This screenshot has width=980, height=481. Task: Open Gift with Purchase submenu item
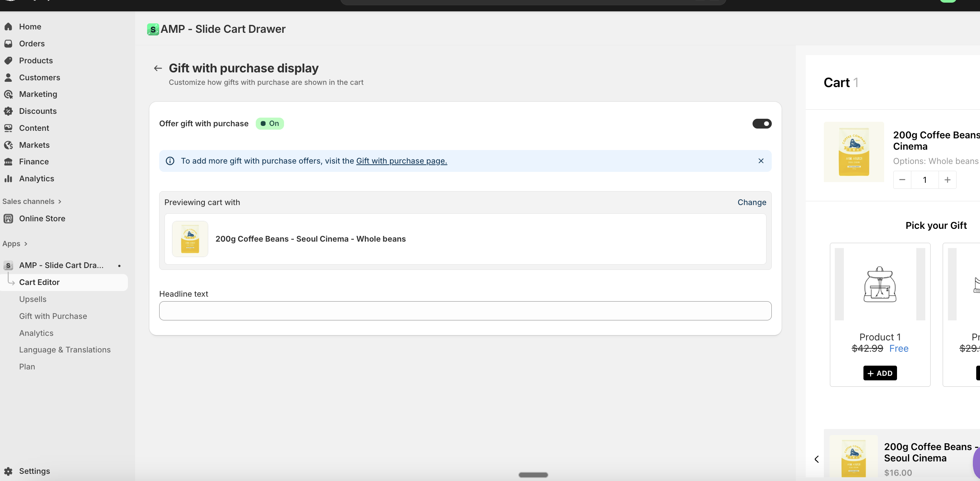53,316
